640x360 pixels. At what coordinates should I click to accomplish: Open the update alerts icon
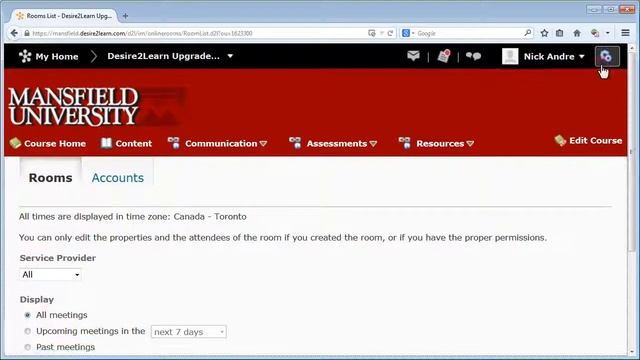pyautogui.click(x=444, y=56)
